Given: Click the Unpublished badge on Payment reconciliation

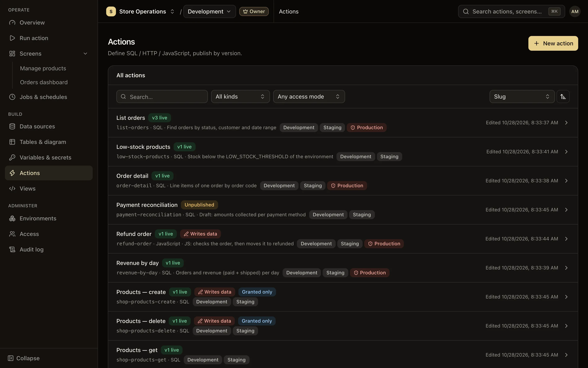Looking at the screenshot, I should 199,205.
